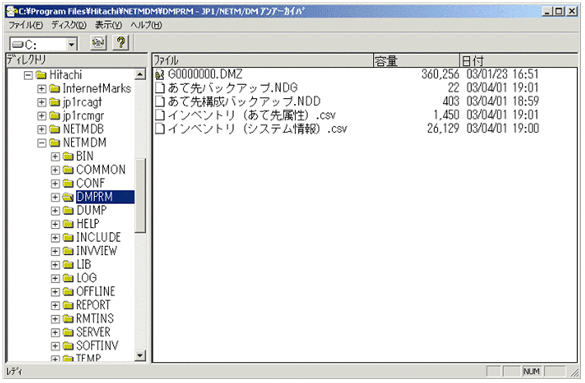Click date 03/01/23 16:51
585x383 pixels.
(503, 74)
